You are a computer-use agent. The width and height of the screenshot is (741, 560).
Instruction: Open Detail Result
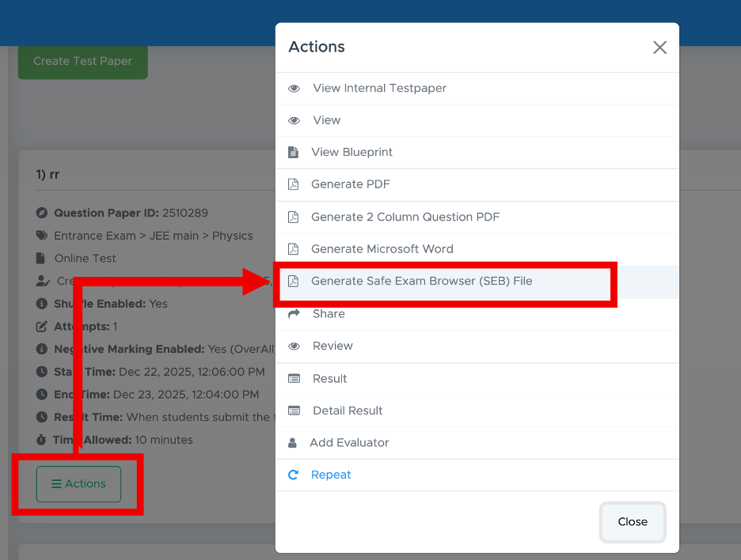477,411
